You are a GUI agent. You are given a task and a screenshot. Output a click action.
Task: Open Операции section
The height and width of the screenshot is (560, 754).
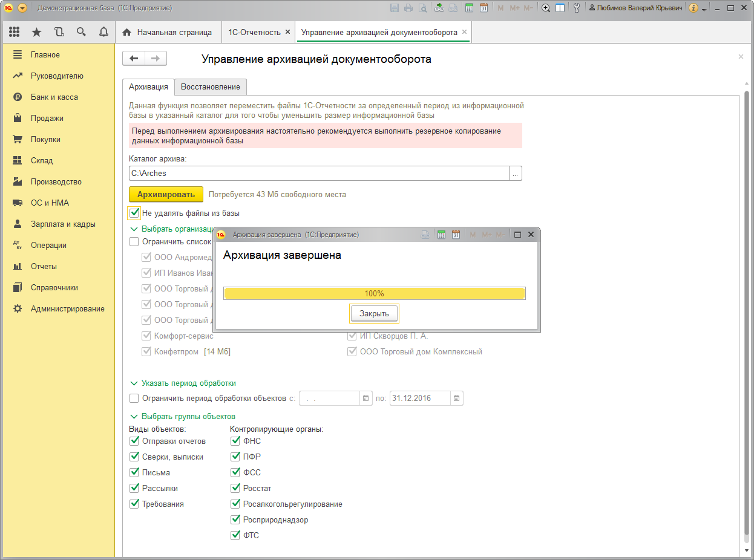[x=48, y=245]
